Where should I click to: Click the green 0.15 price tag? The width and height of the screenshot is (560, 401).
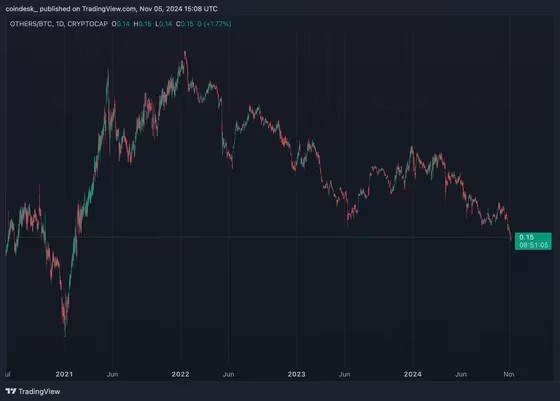click(527, 237)
